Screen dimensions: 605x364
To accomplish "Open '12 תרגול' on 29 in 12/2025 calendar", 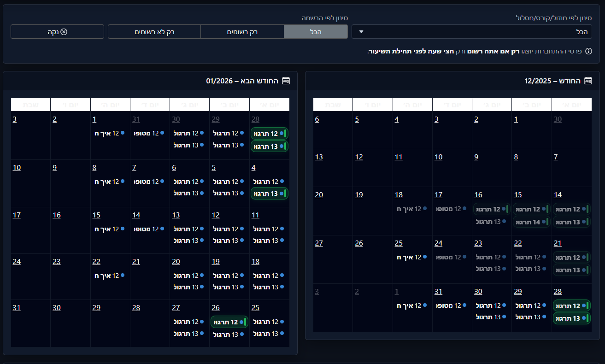I will click(x=531, y=305).
